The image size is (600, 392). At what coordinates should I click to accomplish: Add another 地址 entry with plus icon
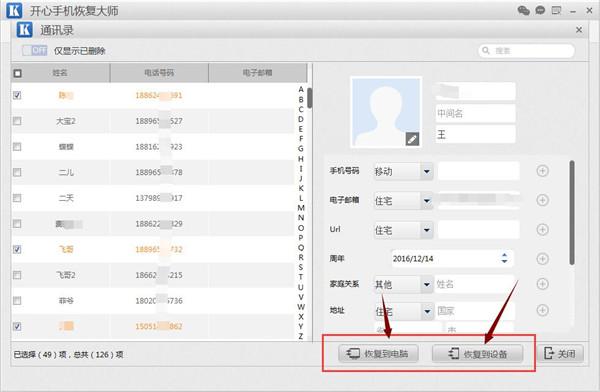pos(542,310)
